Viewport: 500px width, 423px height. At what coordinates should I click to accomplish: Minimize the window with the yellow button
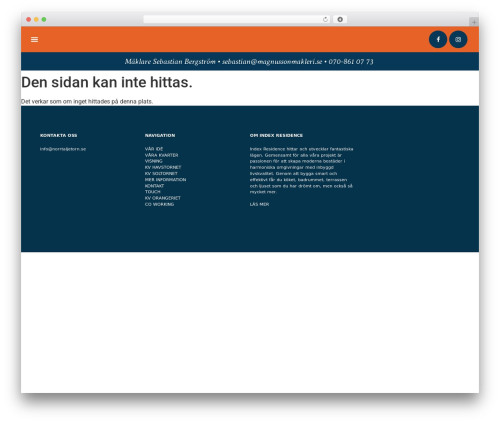pyautogui.click(x=36, y=19)
